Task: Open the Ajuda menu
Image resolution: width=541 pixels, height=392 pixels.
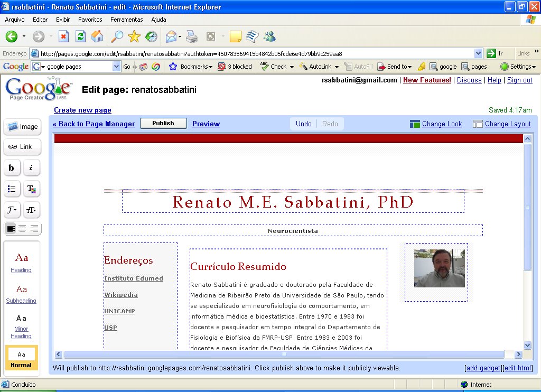Action: pos(158,20)
